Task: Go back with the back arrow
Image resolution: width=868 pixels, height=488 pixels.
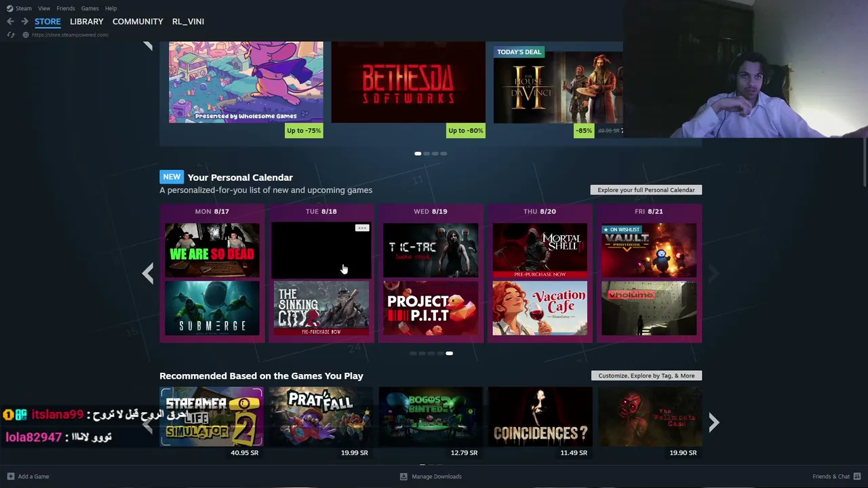Action: tap(10, 22)
